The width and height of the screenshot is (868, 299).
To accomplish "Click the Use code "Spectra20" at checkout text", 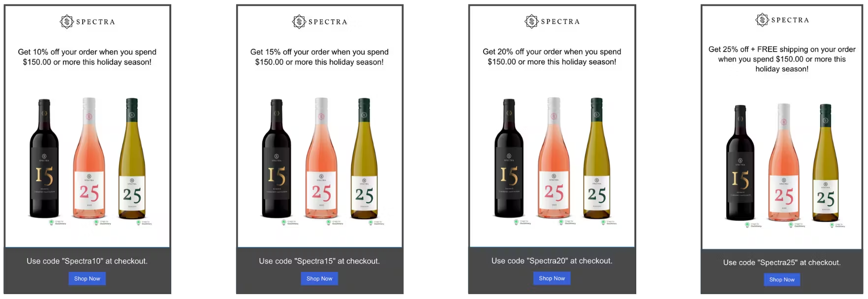I will [x=552, y=261].
